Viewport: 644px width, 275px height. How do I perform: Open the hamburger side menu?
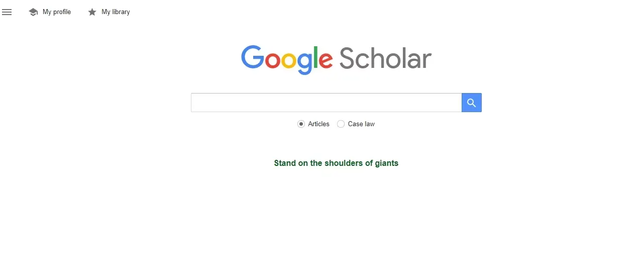tap(7, 12)
